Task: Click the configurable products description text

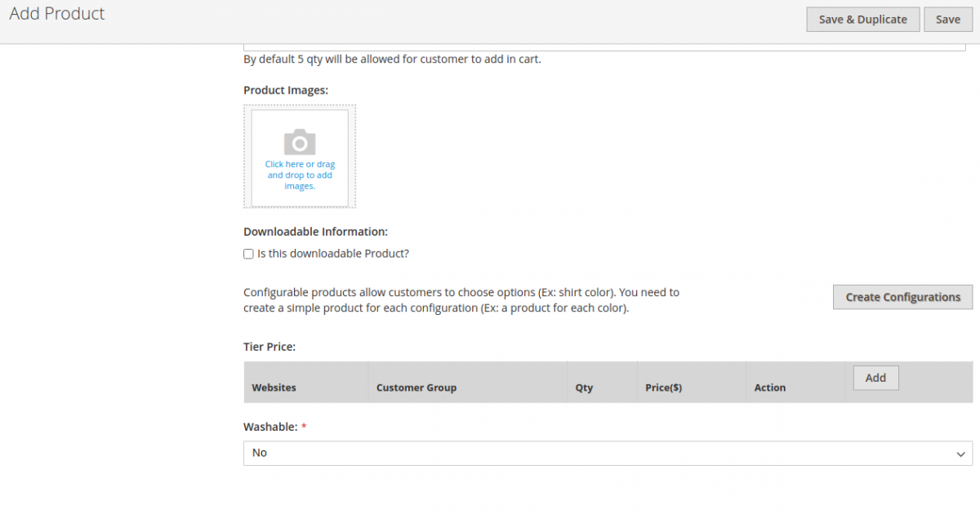Action: [461, 300]
